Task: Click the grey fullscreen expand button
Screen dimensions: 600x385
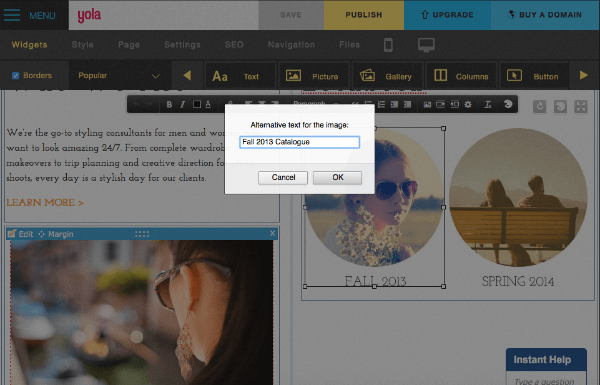Action: tap(580, 107)
